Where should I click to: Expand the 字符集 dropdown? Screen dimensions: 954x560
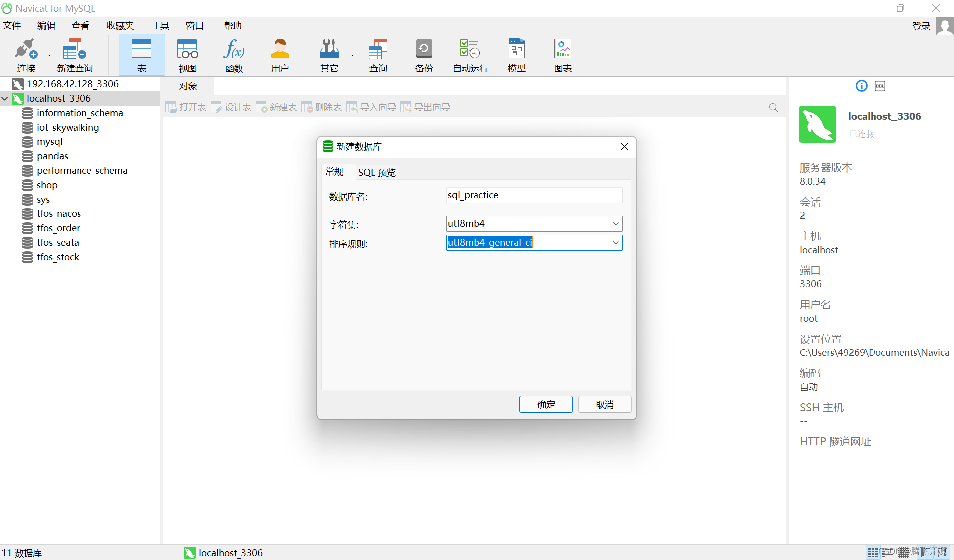[615, 223]
